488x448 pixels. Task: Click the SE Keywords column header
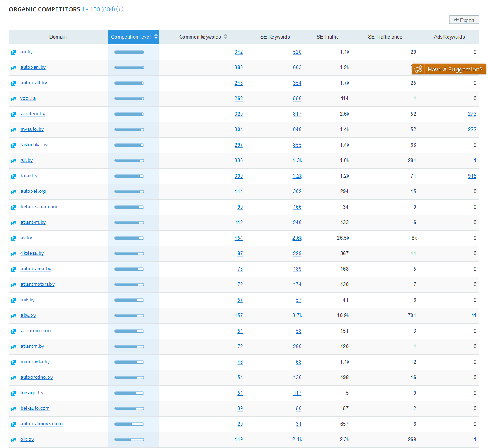[275, 37]
